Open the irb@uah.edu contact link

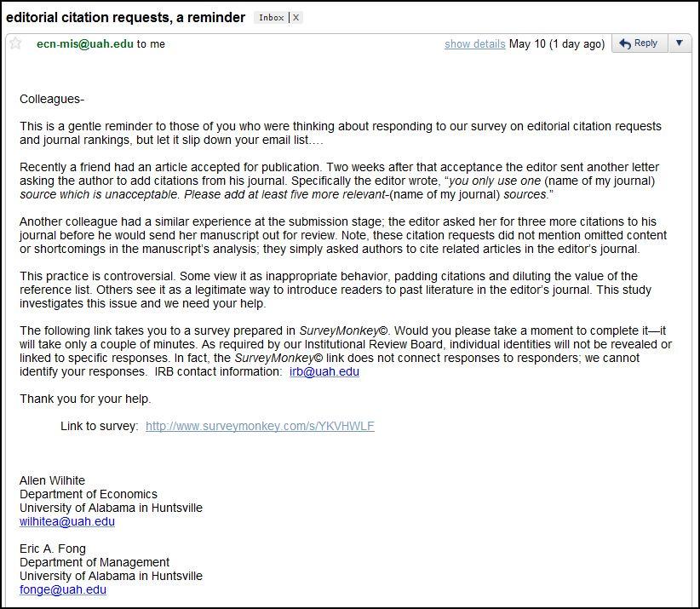pos(324,372)
